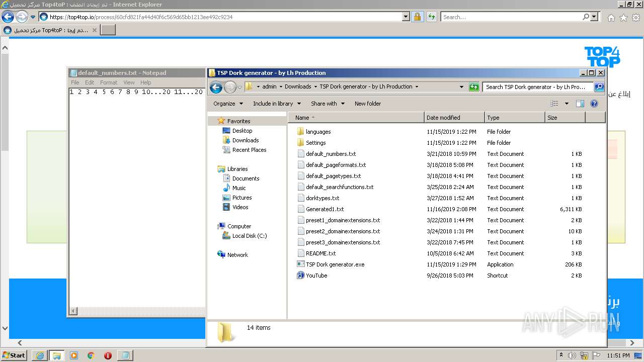The image size is (644, 362).
Task: Open the Notepad View menu
Action: [x=129, y=82]
